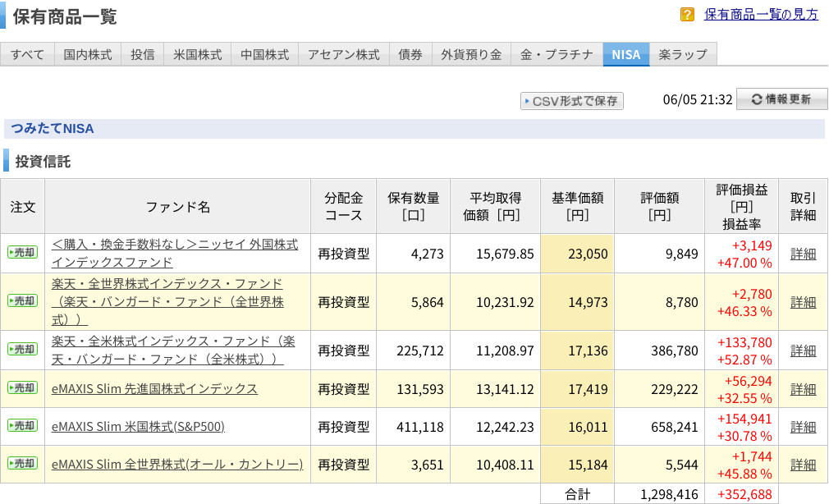The width and height of the screenshot is (829, 504).
Task: Click the つみたてNISA section heading
Action: tap(53, 129)
